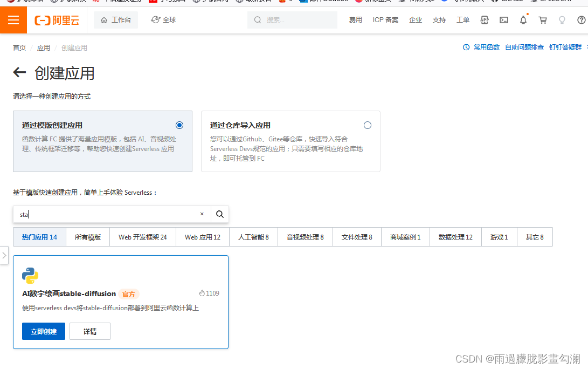Open the shopping cart icon

543,20
